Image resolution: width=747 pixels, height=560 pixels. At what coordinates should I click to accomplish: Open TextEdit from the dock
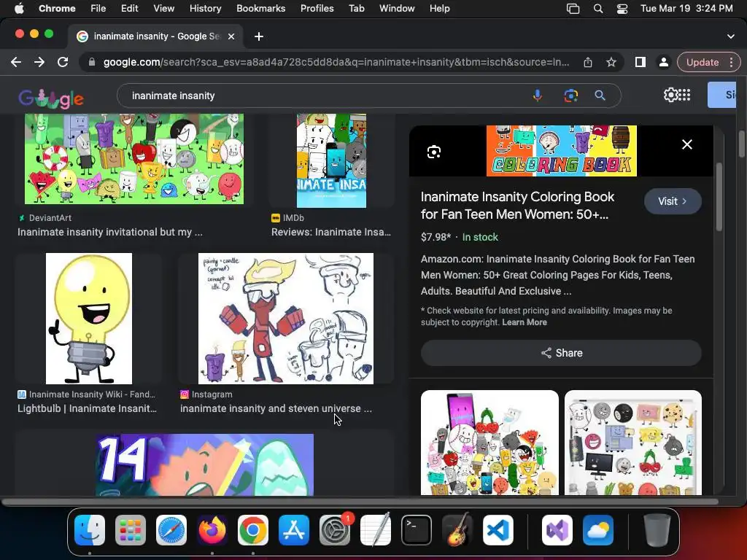(x=376, y=530)
